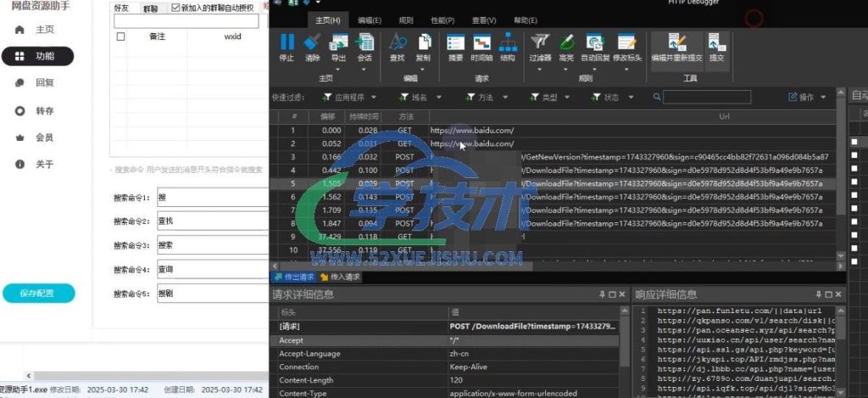
Task: Toggle 新加入的群聊自动授权 checkbox
Action: point(175,8)
